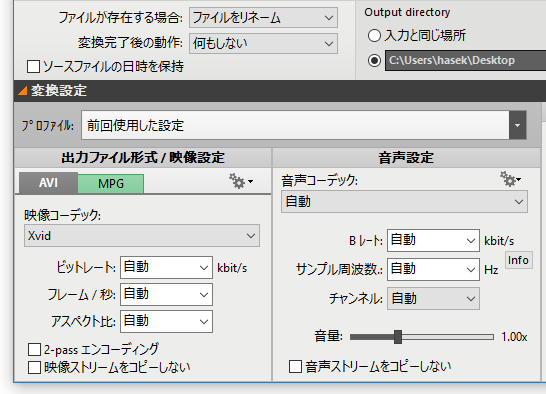
Task: Click the 出力ファイル形式 / 映像設定 header
Action: 143,158
